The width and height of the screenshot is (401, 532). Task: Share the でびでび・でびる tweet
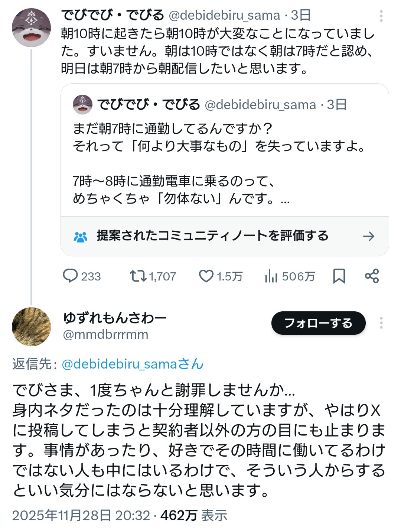(372, 276)
